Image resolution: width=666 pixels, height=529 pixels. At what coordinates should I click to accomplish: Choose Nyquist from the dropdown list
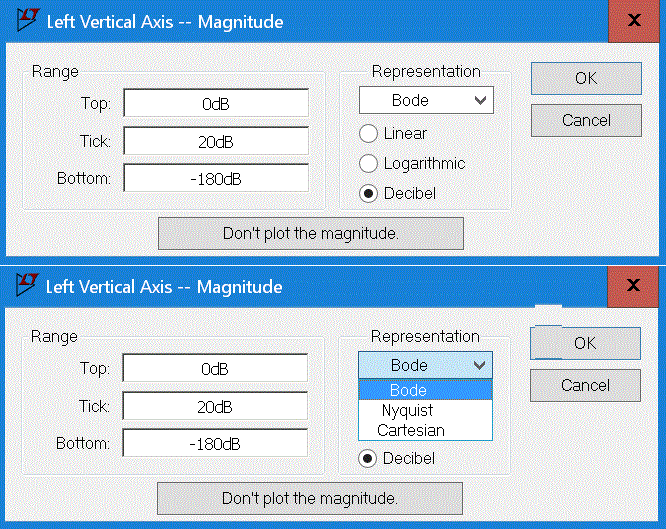tap(407, 410)
